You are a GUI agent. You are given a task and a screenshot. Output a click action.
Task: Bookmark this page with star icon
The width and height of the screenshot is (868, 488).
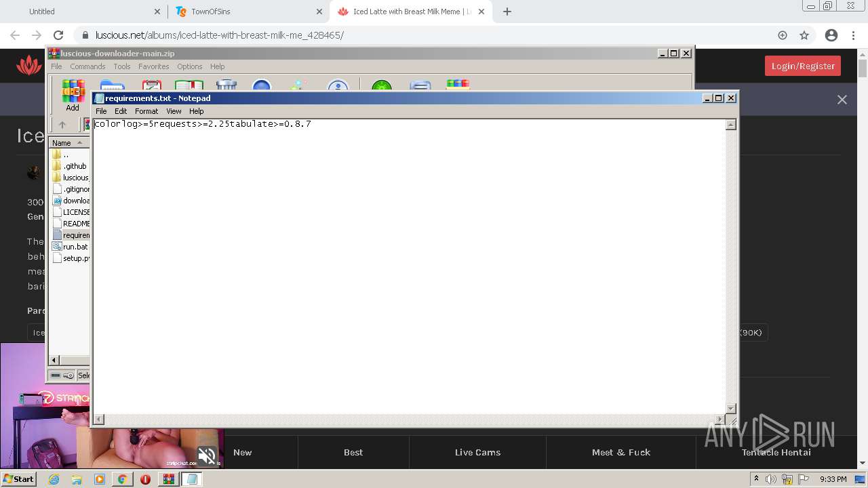(x=804, y=35)
